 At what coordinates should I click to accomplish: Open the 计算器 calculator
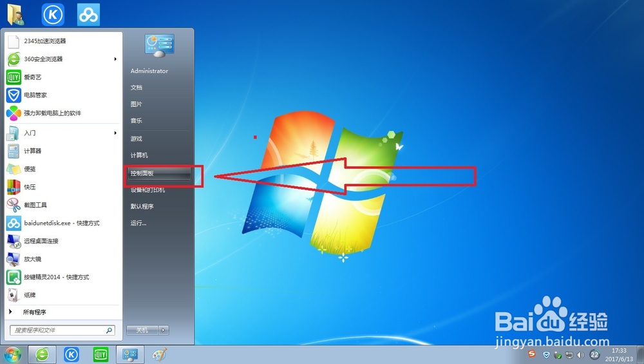(x=63, y=151)
